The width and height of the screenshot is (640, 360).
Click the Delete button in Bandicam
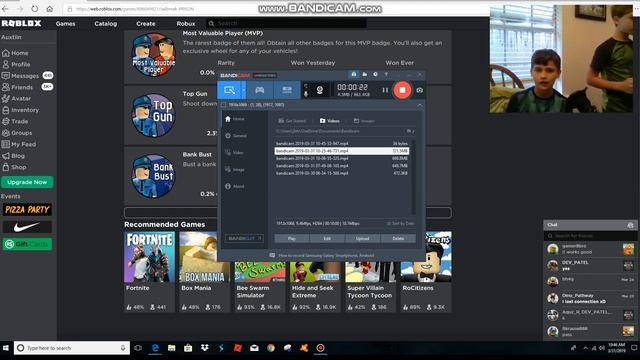click(398, 238)
